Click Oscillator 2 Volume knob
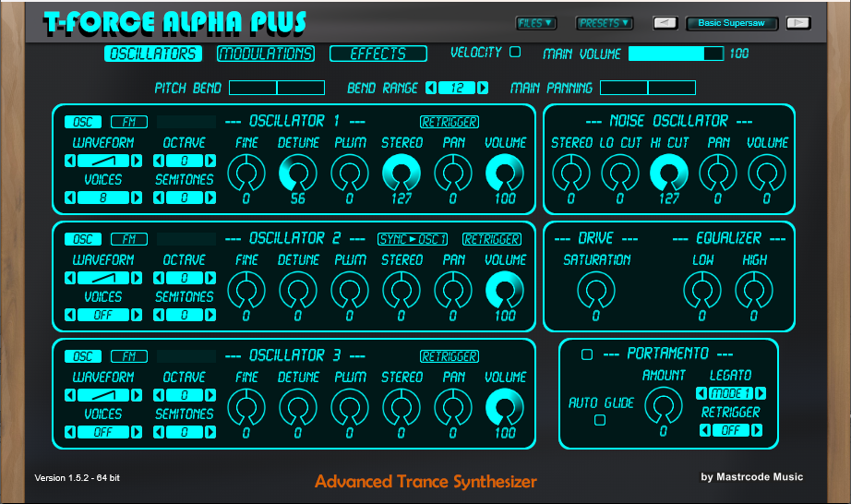This screenshot has width=851, height=504. 505,290
